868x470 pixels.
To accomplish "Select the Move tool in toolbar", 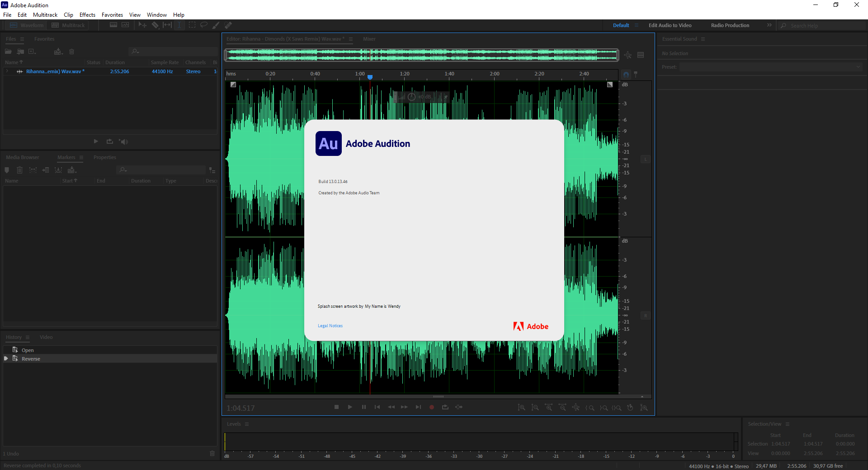I will point(142,25).
